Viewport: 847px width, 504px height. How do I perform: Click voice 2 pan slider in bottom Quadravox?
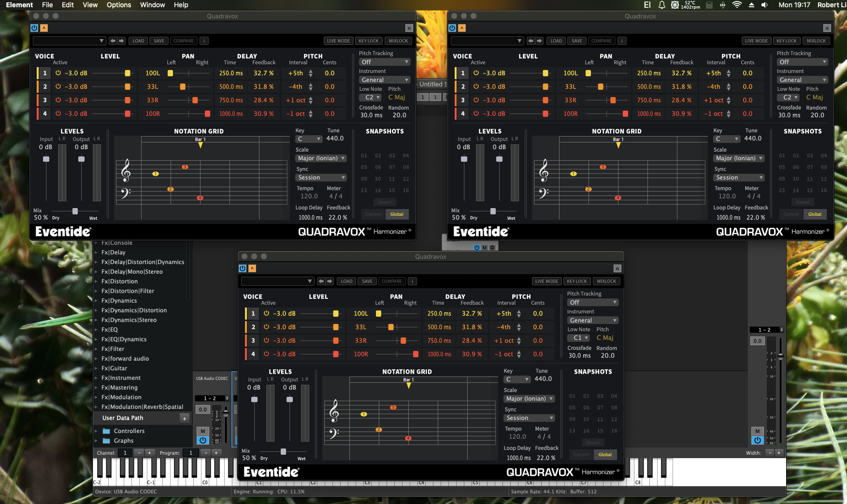[397, 327]
